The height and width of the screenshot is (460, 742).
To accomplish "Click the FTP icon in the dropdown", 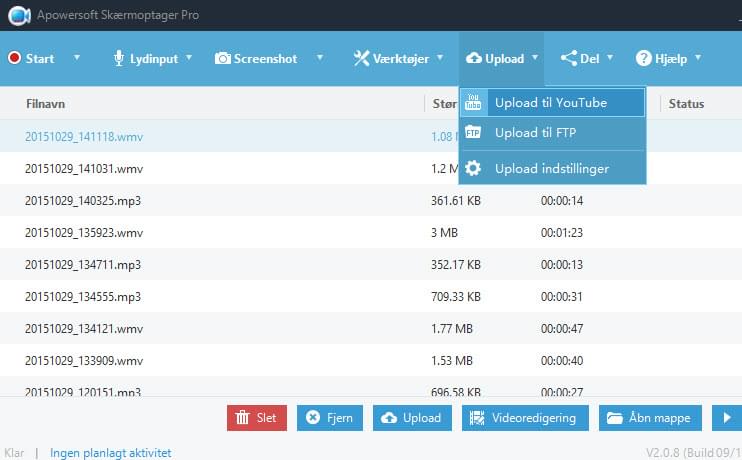I will click(473, 132).
